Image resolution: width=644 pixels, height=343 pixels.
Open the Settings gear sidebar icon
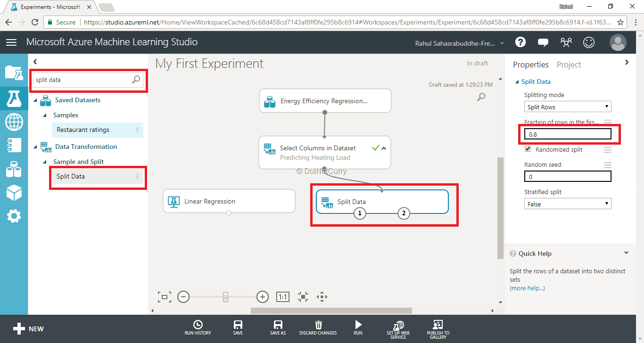[x=14, y=216]
